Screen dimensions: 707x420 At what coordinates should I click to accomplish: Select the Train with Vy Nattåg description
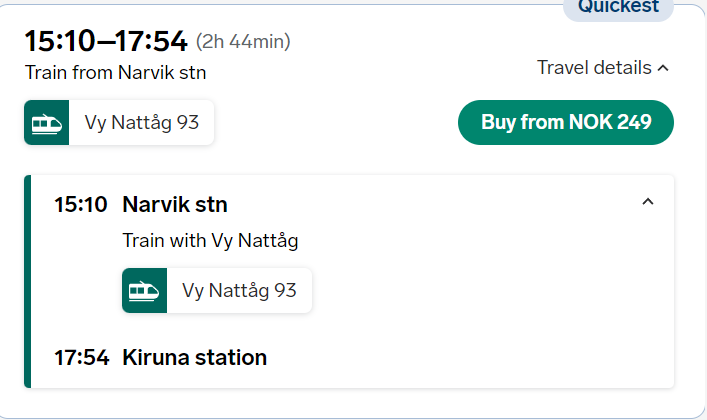pyautogui.click(x=210, y=240)
